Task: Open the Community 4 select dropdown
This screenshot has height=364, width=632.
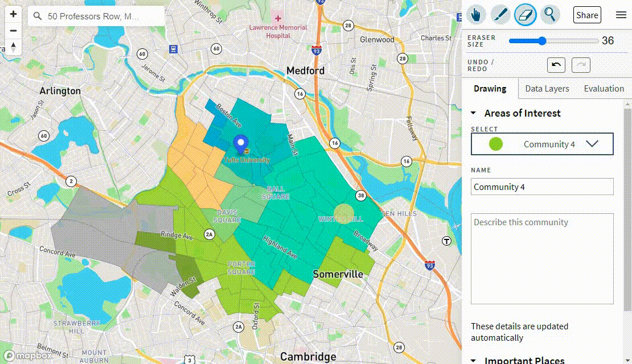Action: tap(542, 144)
